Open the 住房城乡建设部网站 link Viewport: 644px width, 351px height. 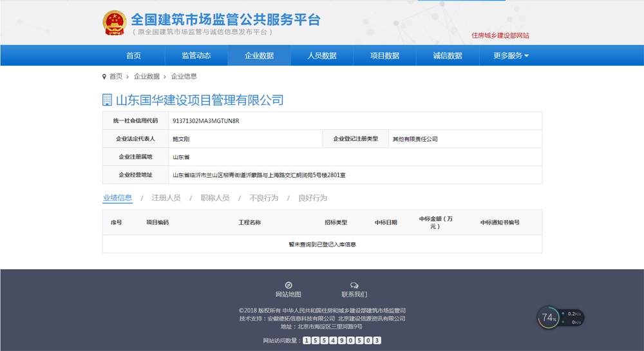pos(500,35)
